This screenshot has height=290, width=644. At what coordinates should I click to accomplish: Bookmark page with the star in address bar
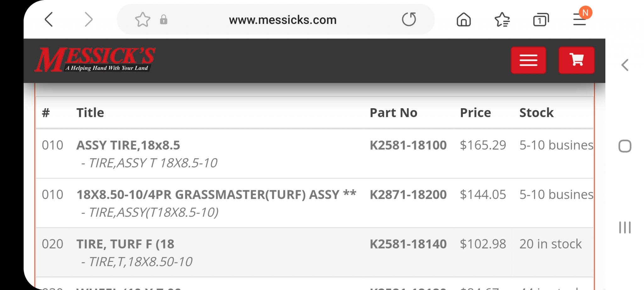[142, 20]
